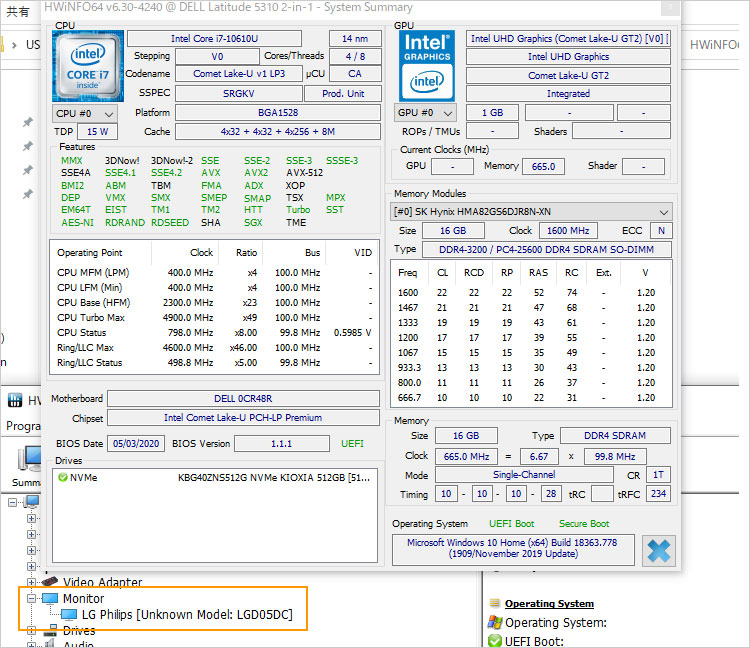
Task: Click the Single-Channel memory mode field
Action: (x=524, y=474)
